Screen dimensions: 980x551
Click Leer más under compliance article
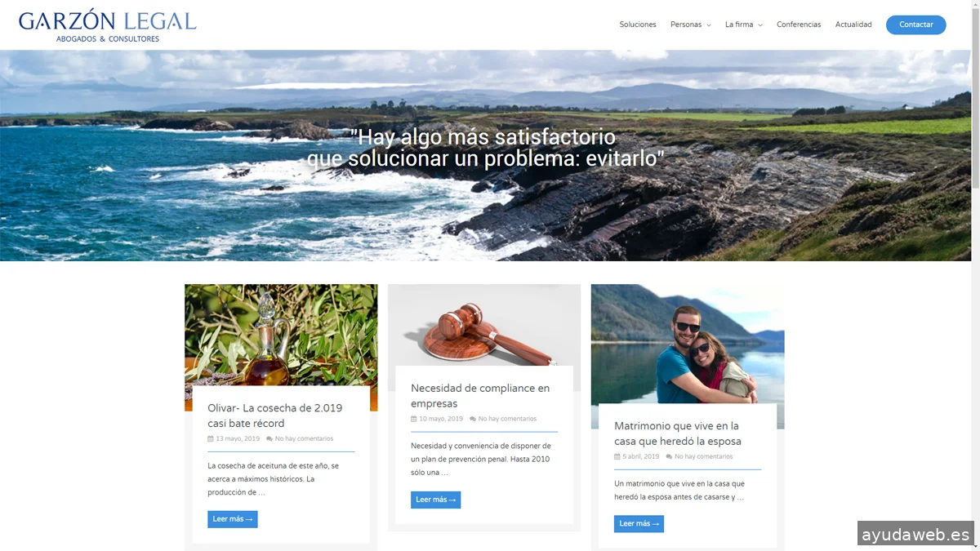pos(436,500)
